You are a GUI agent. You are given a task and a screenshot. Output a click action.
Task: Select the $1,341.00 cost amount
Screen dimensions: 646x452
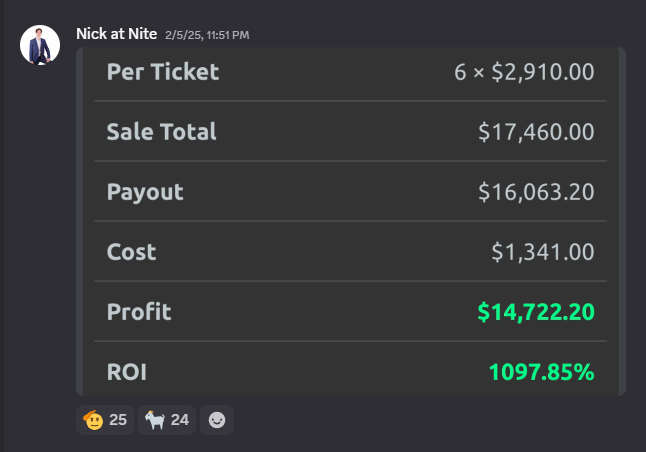point(543,252)
